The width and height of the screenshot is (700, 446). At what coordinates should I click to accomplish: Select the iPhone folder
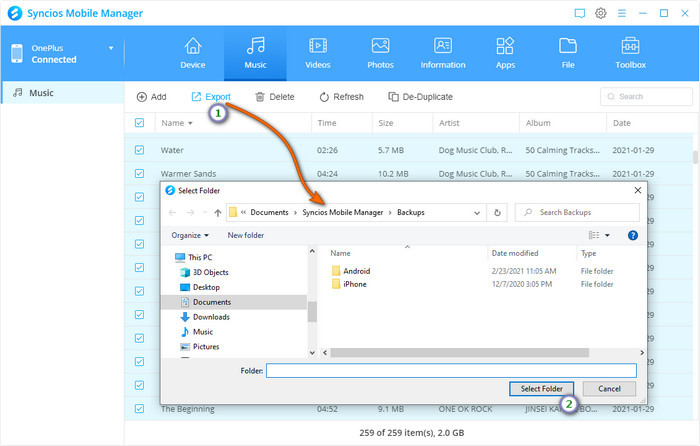[x=349, y=284]
